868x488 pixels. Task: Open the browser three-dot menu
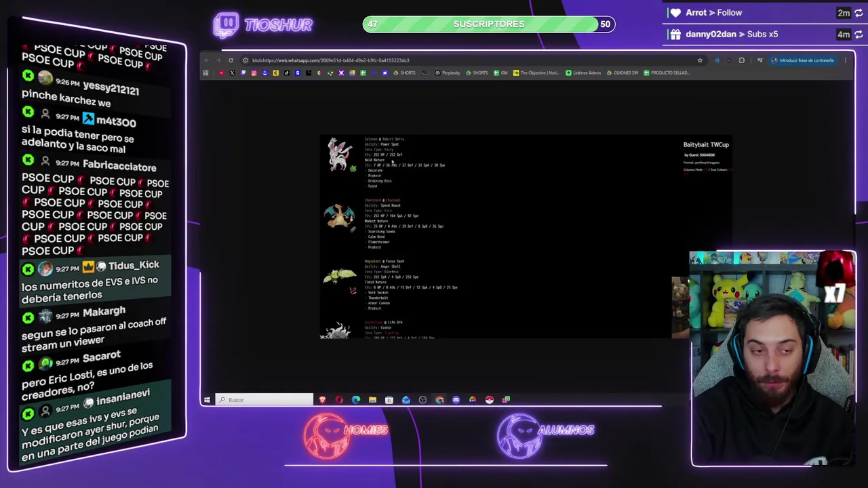(846, 60)
